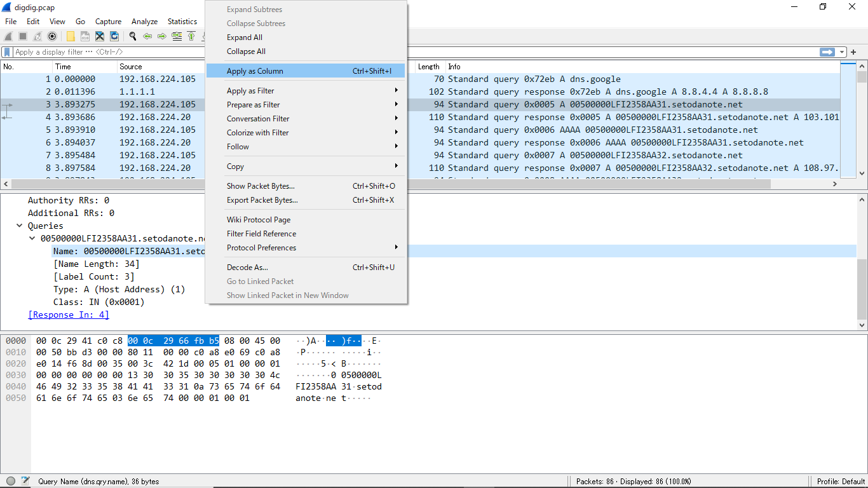Click the start capture shark fin icon

point(9,36)
